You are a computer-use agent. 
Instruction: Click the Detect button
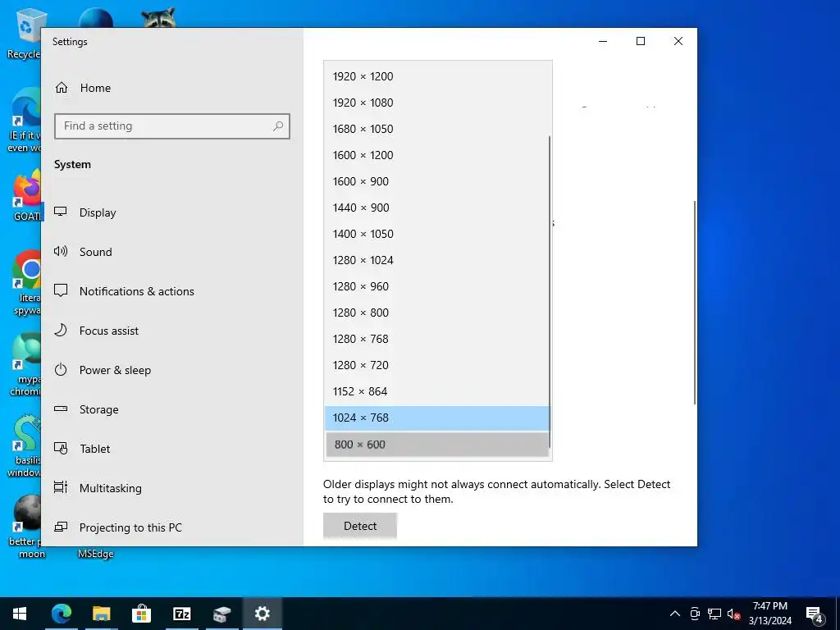[x=360, y=526]
